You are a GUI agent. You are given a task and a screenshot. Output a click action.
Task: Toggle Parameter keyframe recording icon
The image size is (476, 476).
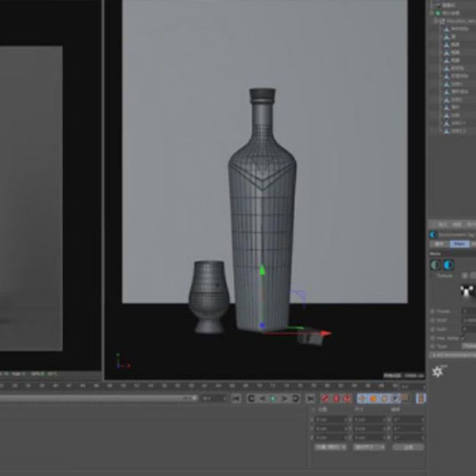click(395, 398)
